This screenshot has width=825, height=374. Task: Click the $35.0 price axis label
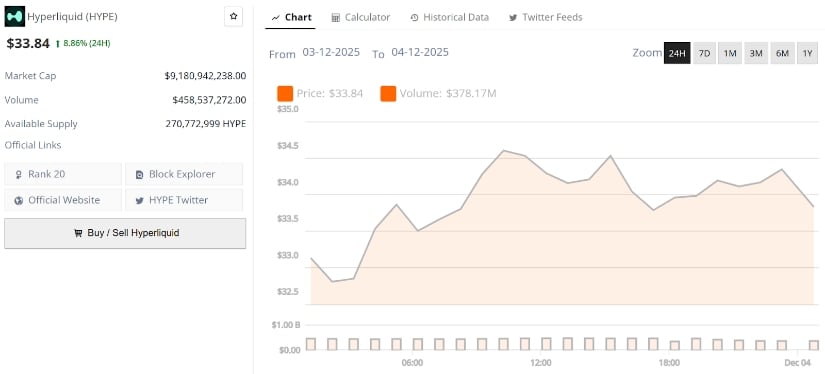(x=287, y=109)
